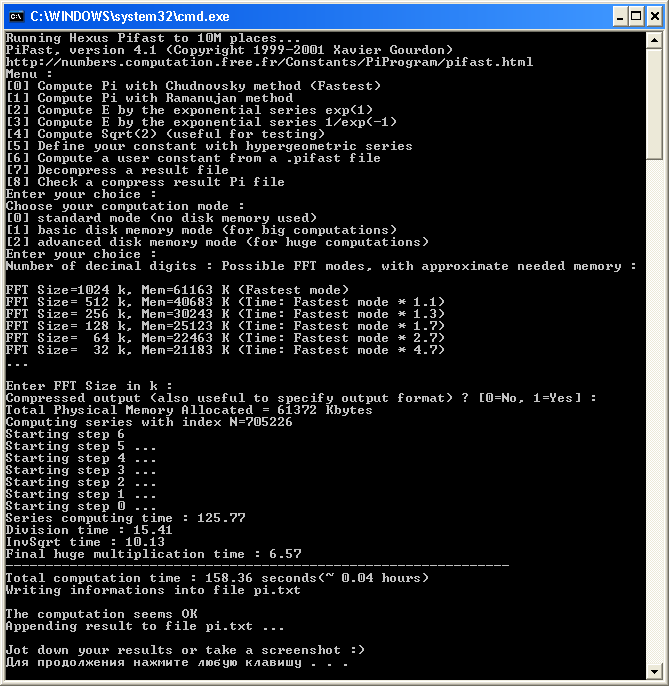Screen dimensions: 669x686
Task: Click 'Writing informations into file pi.txt'
Action: pyautogui.click(x=153, y=590)
